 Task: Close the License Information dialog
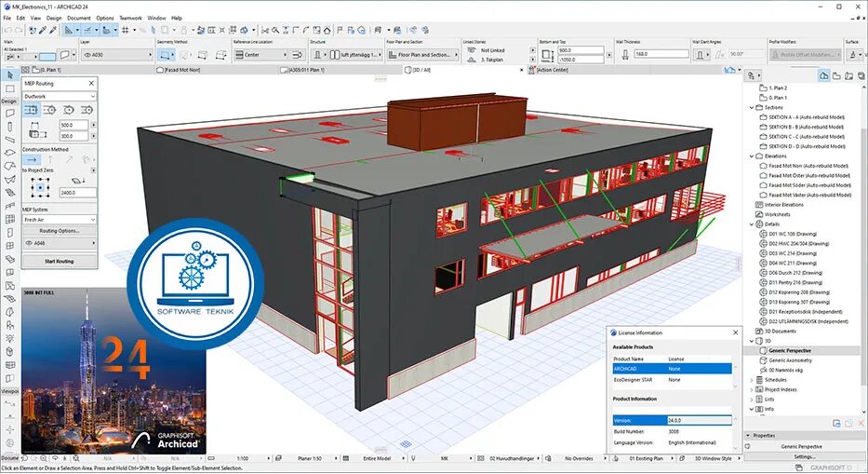coord(735,332)
